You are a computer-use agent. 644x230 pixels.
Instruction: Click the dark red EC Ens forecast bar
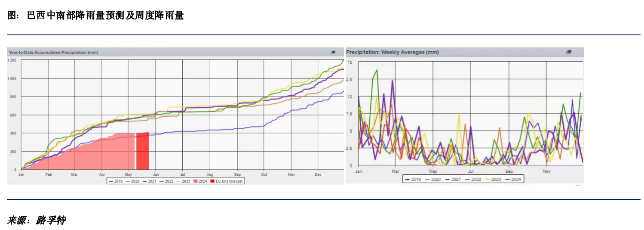(143, 151)
